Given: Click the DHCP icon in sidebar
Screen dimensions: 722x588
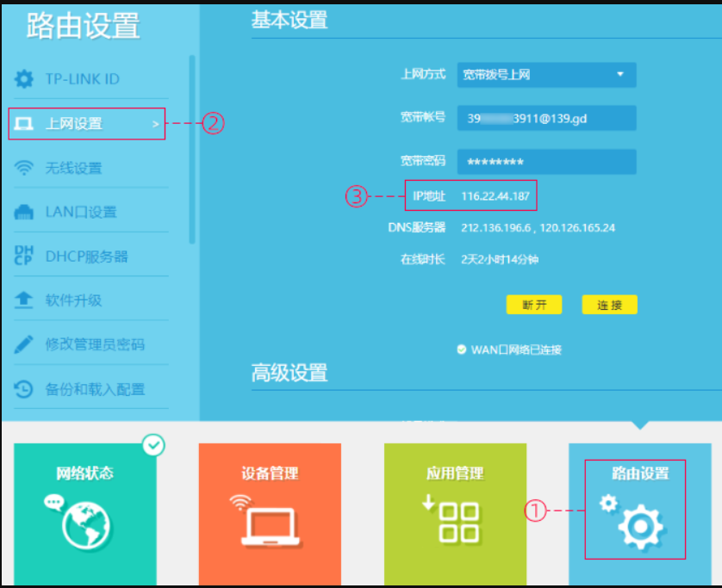Looking at the screenshot, I should (x=23, y=256).
